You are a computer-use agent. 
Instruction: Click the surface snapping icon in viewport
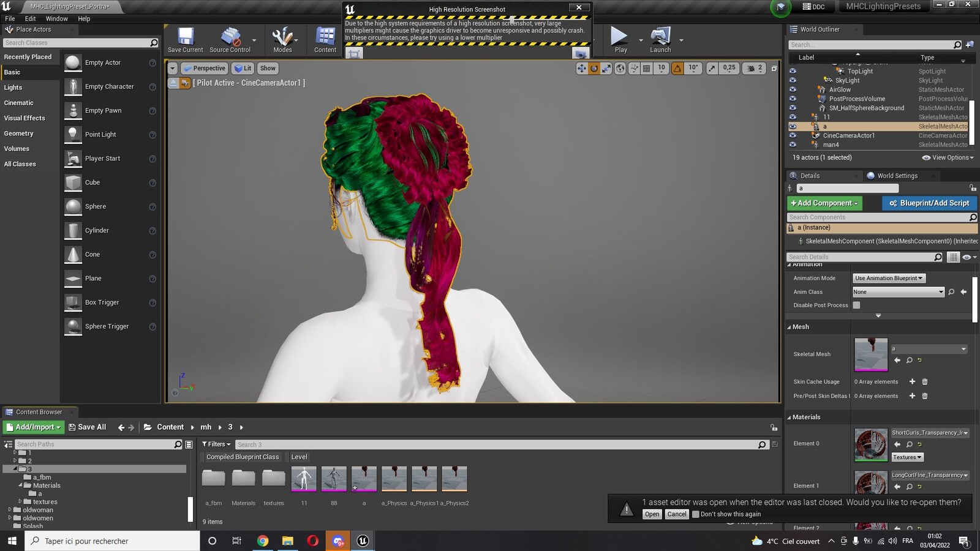click(635, 69)
